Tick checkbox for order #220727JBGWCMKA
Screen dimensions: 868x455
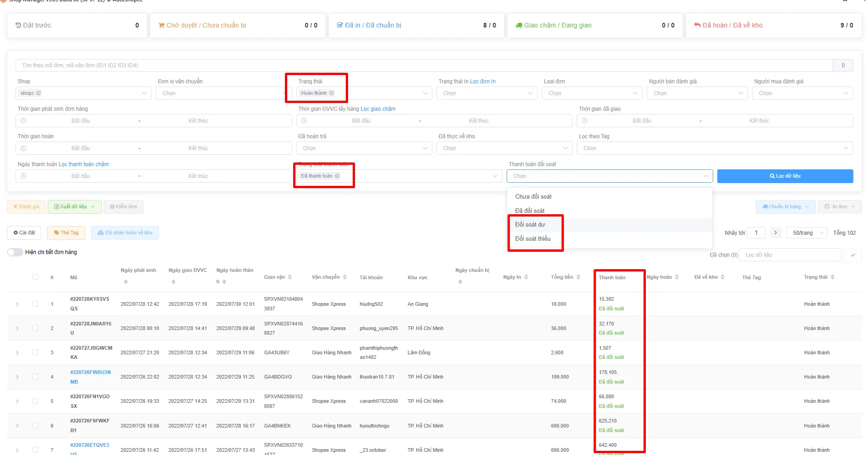tap(35, 352)
